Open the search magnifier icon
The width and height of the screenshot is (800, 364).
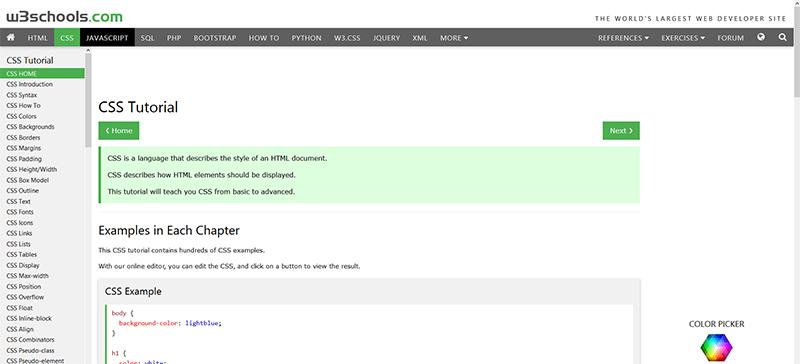pos(783,38)
